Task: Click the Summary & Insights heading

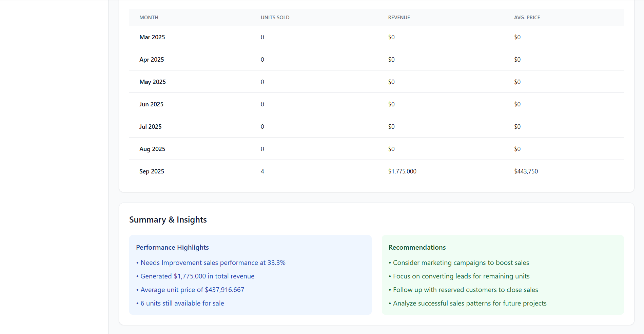Action: coord(168,220)
